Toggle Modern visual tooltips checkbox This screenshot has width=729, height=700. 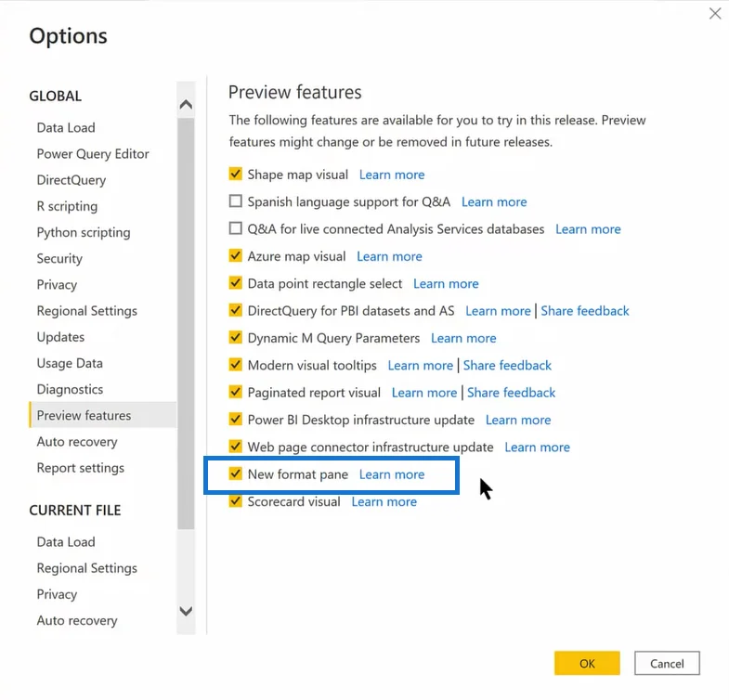point(235,365)
